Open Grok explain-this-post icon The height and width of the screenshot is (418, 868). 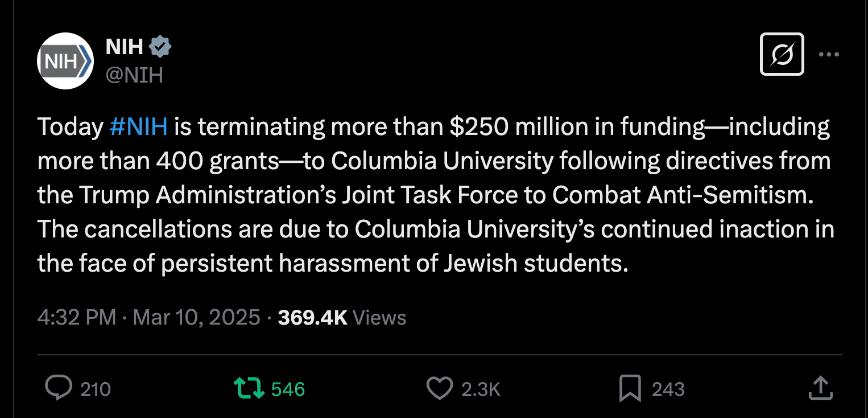coord(782,55)
